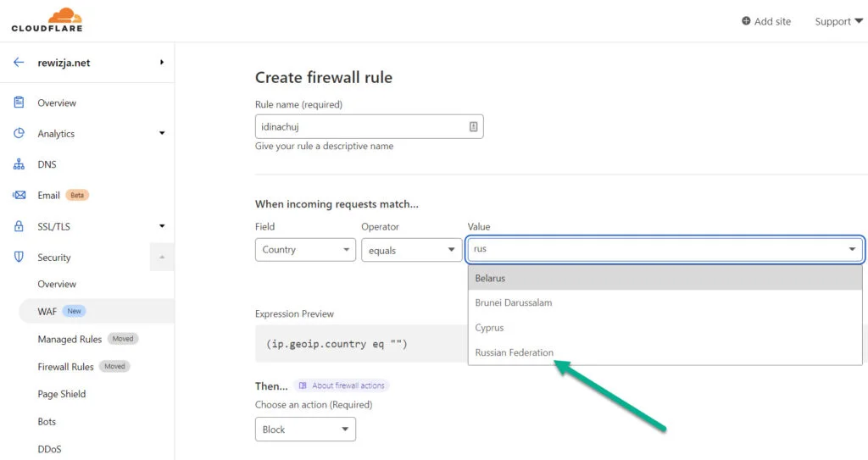Click the expression preview code text
Viewport: 868px width, 460px height.
pos(337,344)
